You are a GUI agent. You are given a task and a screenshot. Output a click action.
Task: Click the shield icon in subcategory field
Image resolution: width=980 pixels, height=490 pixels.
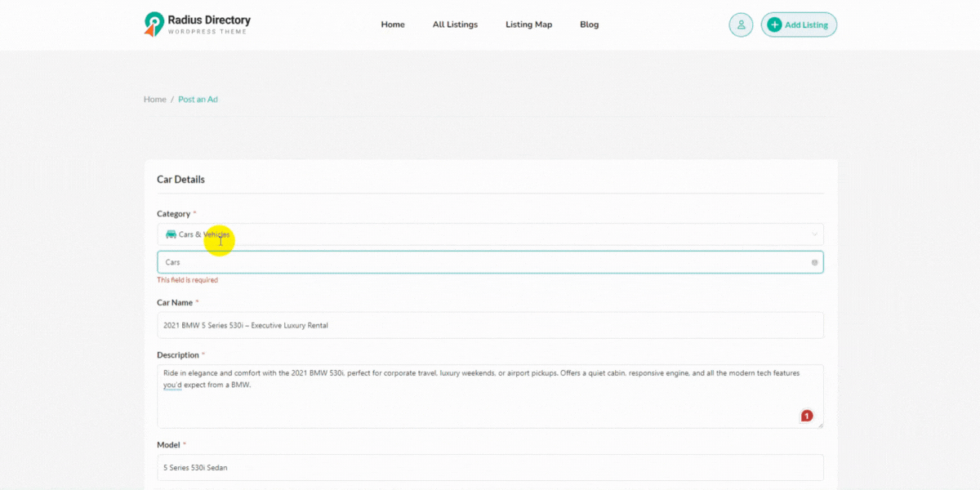814,262
